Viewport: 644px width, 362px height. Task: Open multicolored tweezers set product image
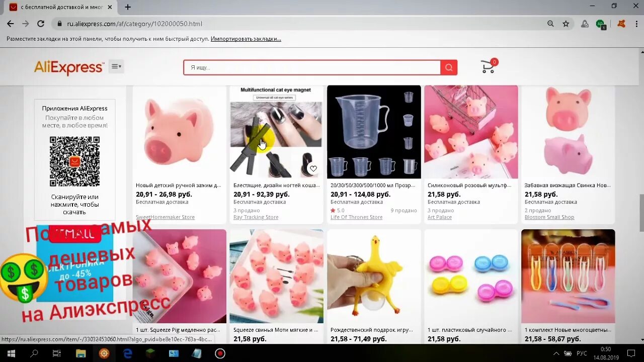coord(568,276)
